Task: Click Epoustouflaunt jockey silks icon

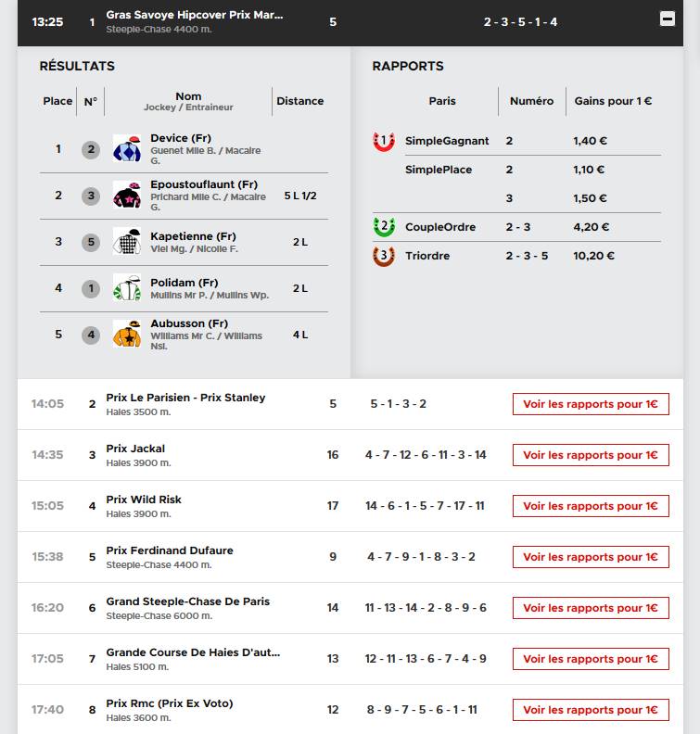Action: coord(127,196)
